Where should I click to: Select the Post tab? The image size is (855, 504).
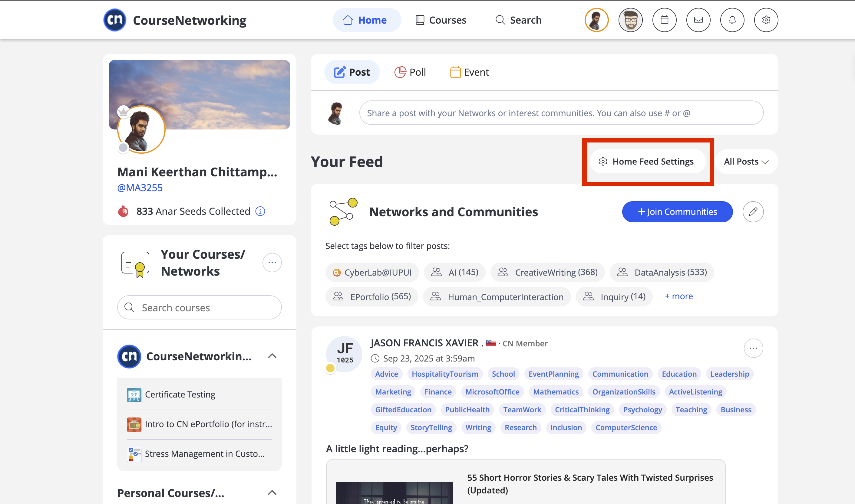point(352,72)
